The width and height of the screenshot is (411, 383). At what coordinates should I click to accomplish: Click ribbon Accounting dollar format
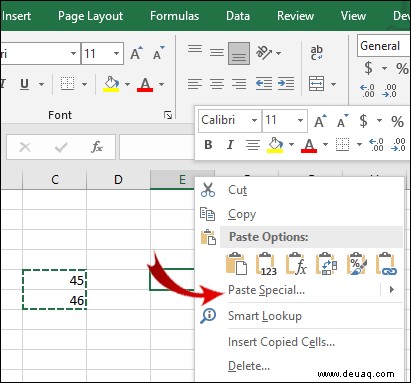click(x=368, y=68)
